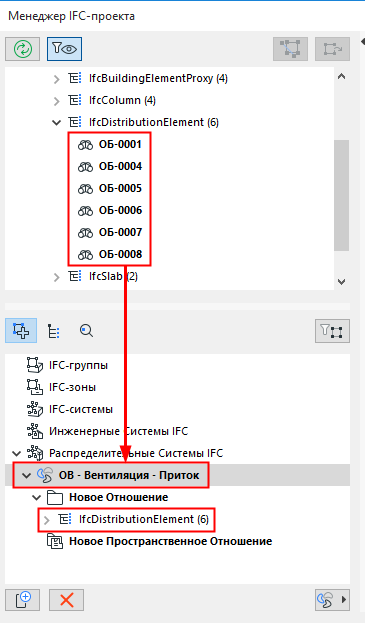This screenshot has height=623, width=365.
Task: Select element ОБ-0005
Action: point(120,188)
